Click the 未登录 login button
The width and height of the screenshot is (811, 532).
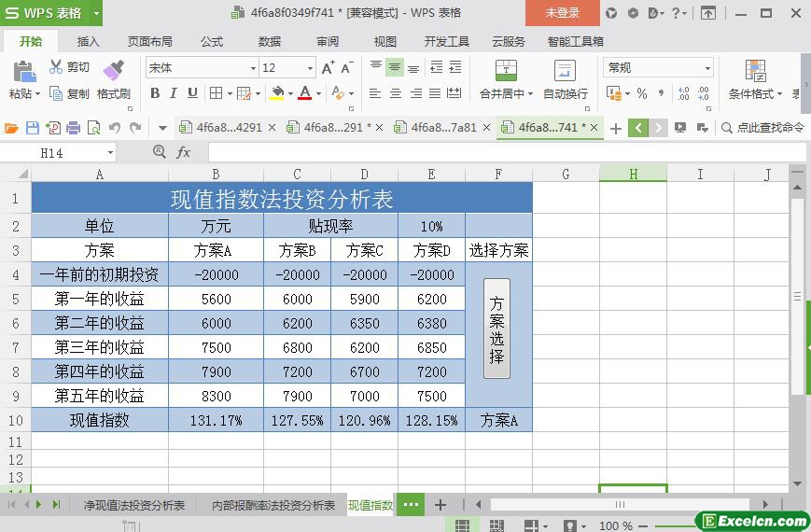562,13
